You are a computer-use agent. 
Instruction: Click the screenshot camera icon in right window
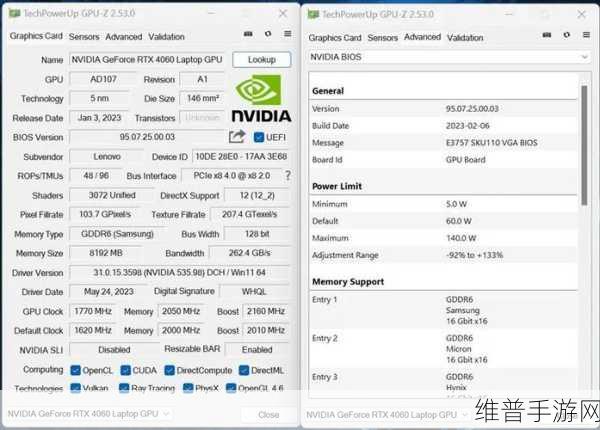point(547,35)
